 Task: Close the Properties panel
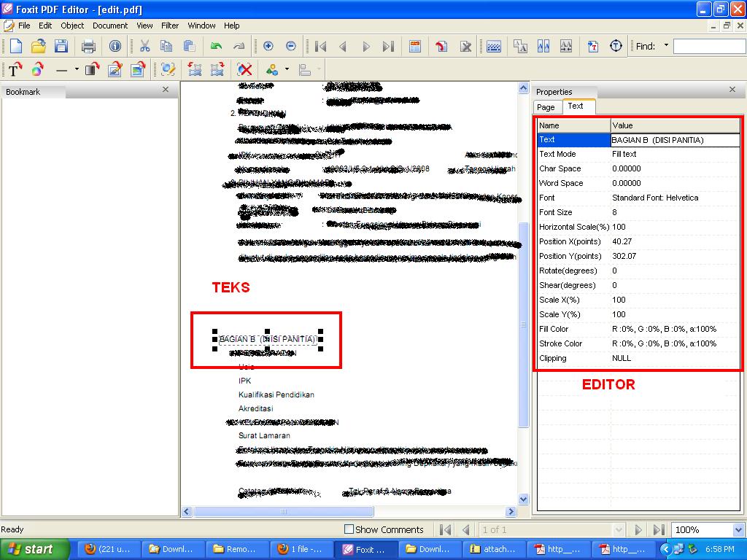(x=732, y=90)
